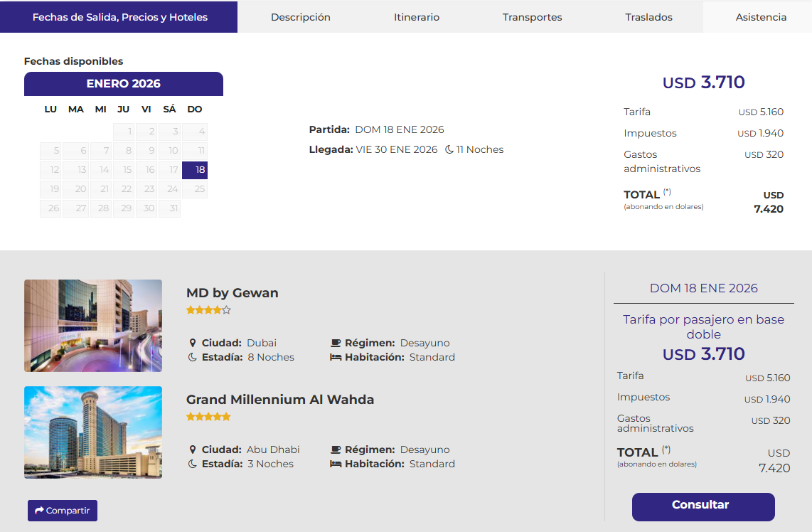
Task: Open the MD by Gewan hotel photo
Action: click(93, 326)
